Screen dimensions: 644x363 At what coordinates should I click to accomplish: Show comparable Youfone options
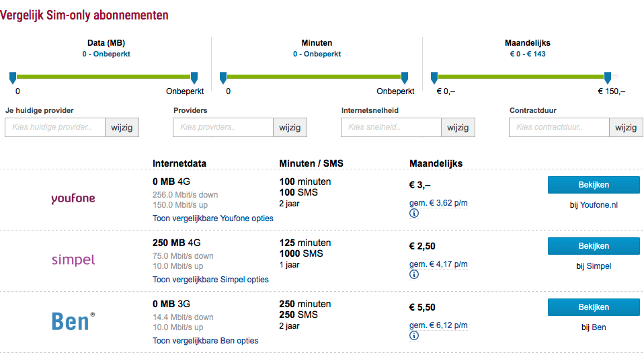(213, 218)
